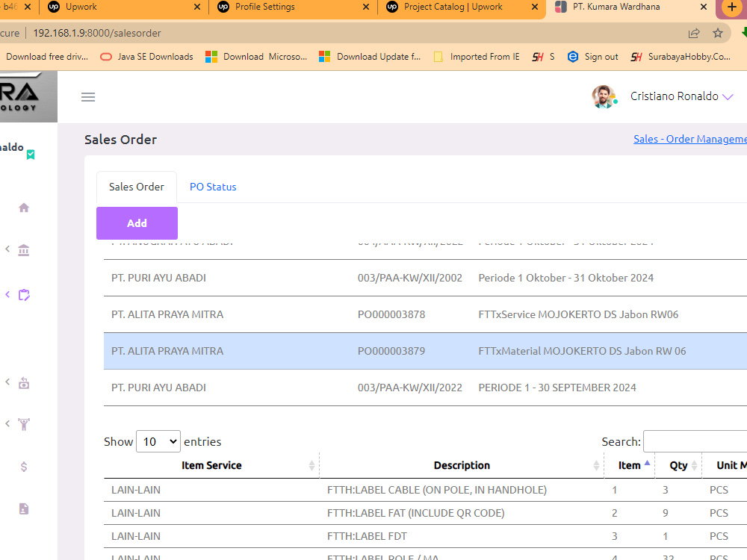
Task: Click the table Search input field
Action: [x=695, y=441]
